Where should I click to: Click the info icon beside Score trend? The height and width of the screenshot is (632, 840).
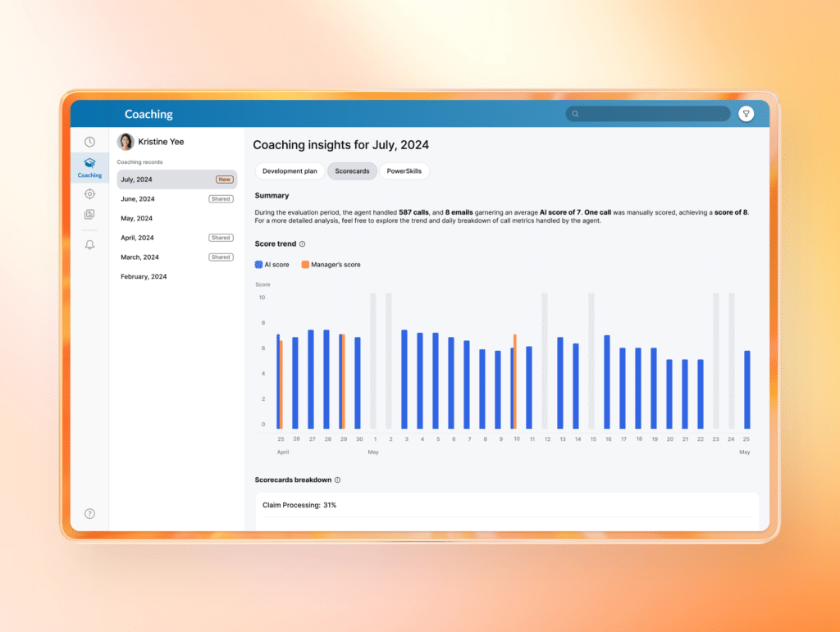pos(303,244)
